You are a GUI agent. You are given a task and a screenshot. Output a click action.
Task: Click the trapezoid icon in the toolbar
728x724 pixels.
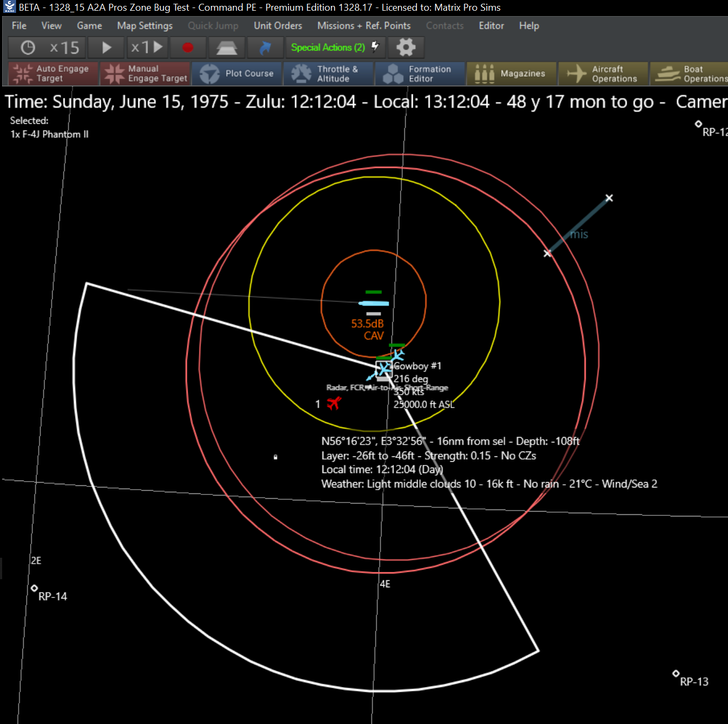tap(227, 48)
